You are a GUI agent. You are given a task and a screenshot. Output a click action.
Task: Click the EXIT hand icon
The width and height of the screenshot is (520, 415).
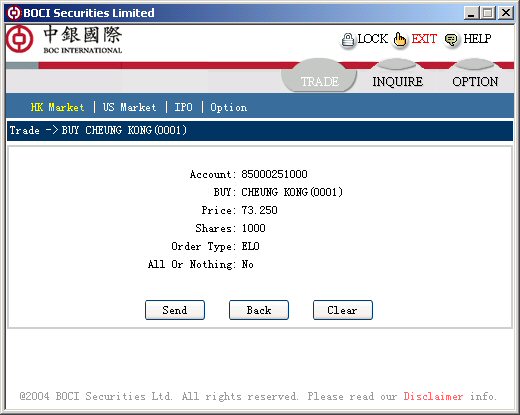coord(400,40)
